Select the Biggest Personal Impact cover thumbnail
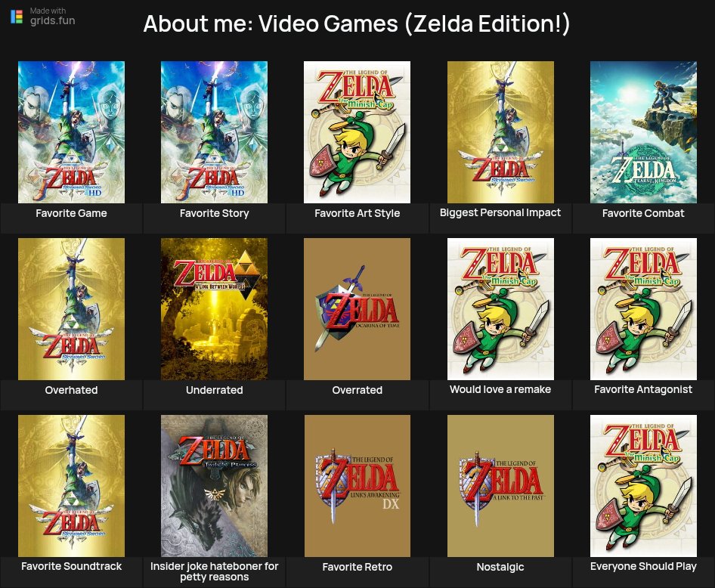The image size is (715, 588). (x=500, y=132)
